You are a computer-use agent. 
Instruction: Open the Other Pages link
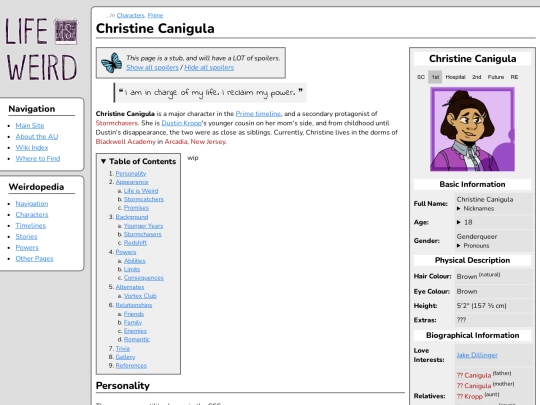[34, 258]
